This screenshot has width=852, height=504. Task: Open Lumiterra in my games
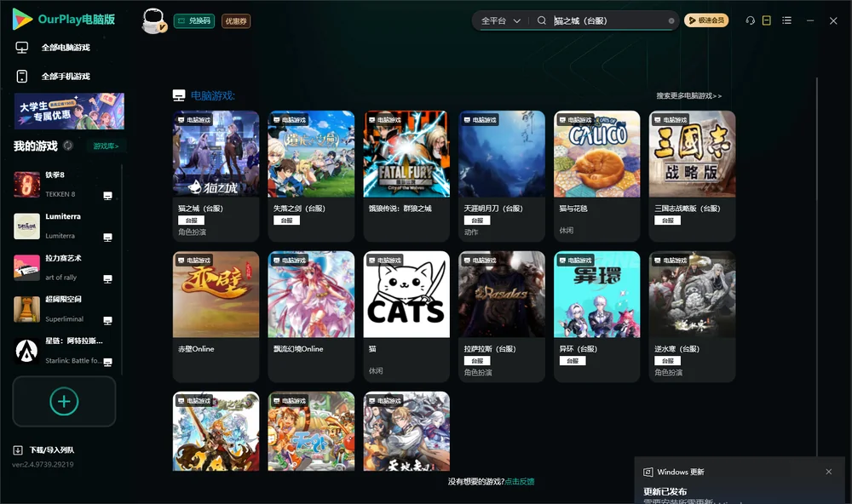point(63,226)
